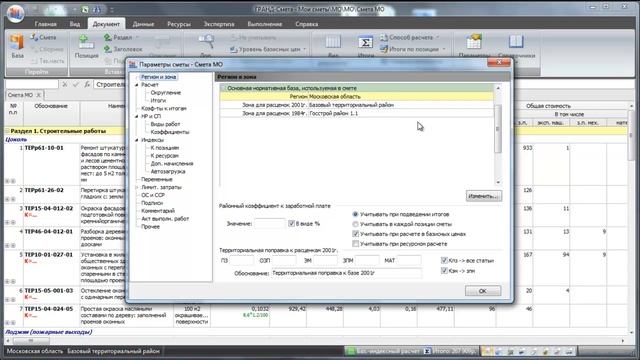The image size is (640, 360).
Task: Select 'Учитывать при подведении итогов' radio button
Action: coord(356,214)
